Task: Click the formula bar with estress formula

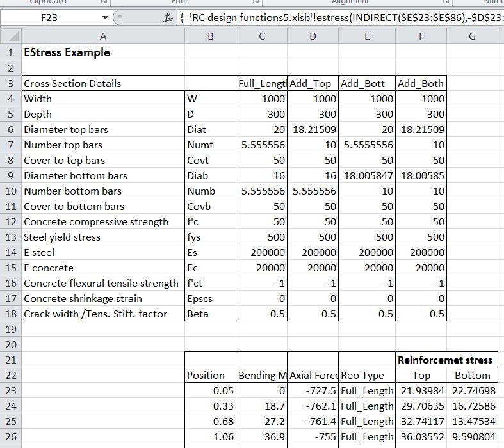Action: [339, 18]
